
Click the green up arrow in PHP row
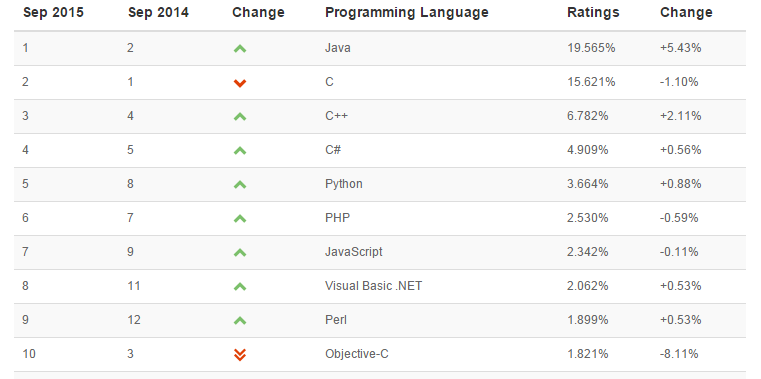point(240,218)
